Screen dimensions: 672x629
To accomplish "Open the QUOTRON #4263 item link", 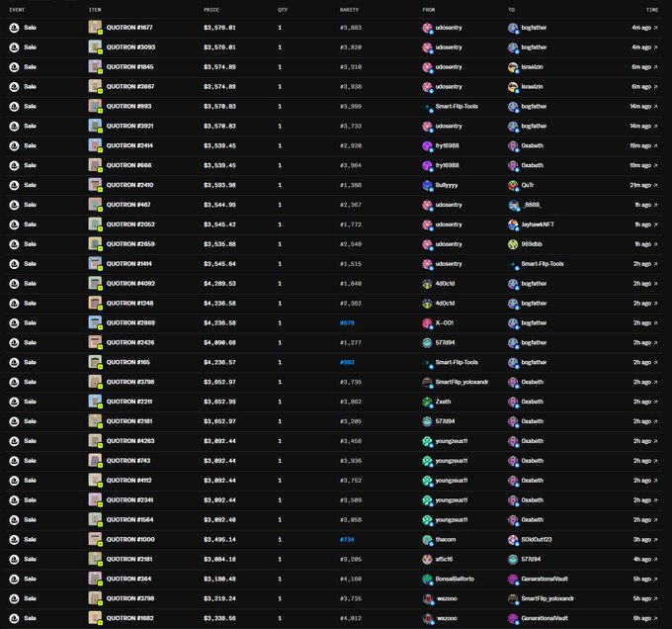I will coord(130,441).
